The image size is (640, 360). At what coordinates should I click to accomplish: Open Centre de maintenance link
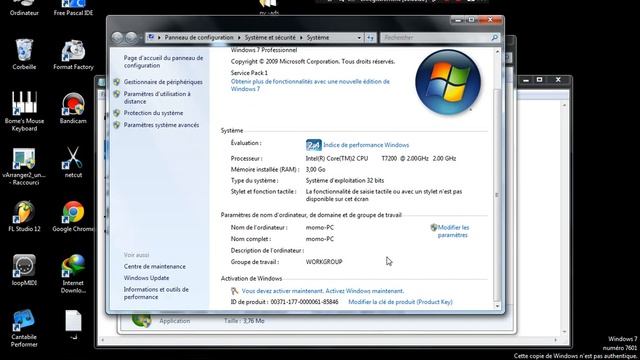click(x=155, y=266)
